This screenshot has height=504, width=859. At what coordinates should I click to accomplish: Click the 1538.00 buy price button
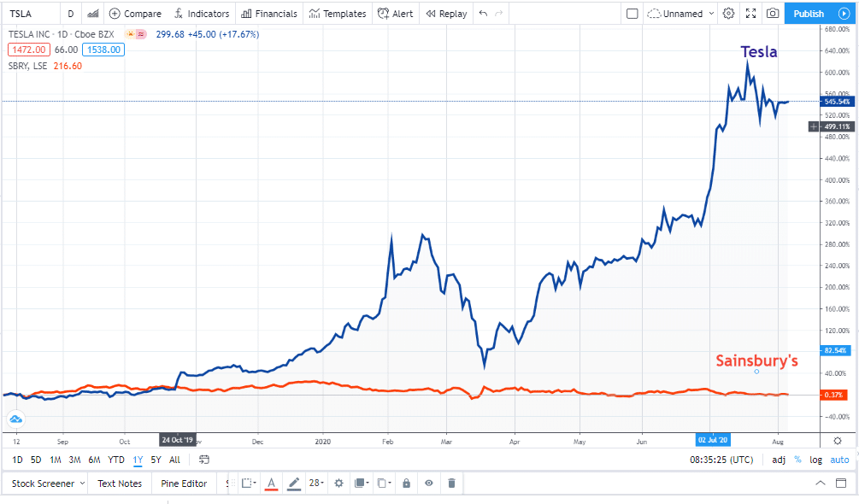click(103, 50)
